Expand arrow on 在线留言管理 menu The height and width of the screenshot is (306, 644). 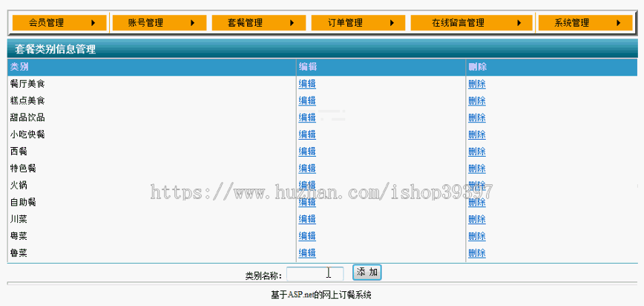coord(519,23)
